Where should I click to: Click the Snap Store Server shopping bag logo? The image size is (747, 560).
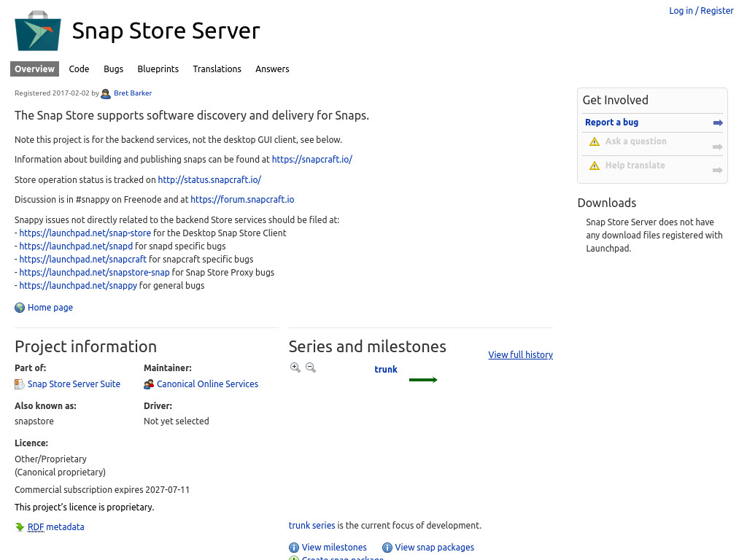coord(38,31)
